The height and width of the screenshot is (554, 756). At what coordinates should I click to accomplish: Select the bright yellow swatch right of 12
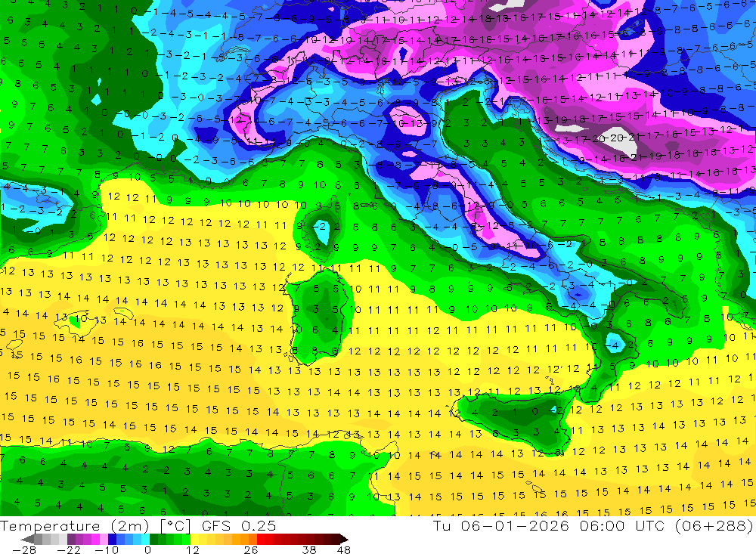[x=195, y=539]
